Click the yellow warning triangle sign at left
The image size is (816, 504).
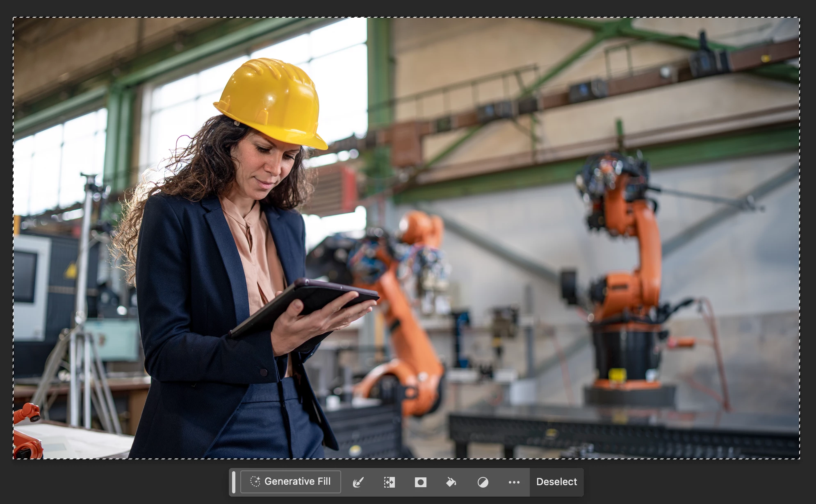tap(71, 271)
